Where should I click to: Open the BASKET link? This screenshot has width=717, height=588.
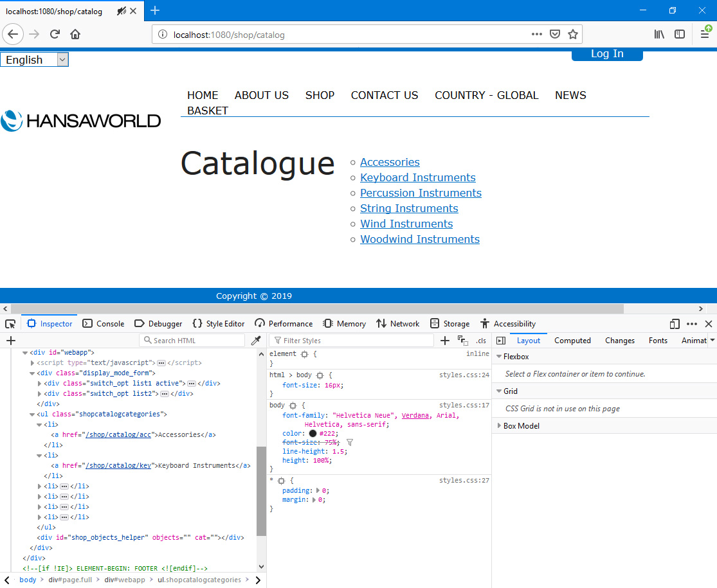coord(208,111)
